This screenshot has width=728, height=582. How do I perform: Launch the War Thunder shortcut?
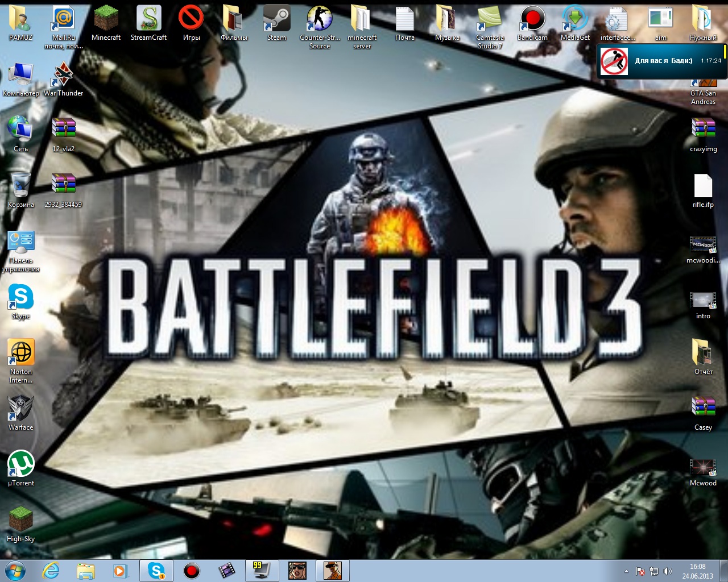click(64, 78)
